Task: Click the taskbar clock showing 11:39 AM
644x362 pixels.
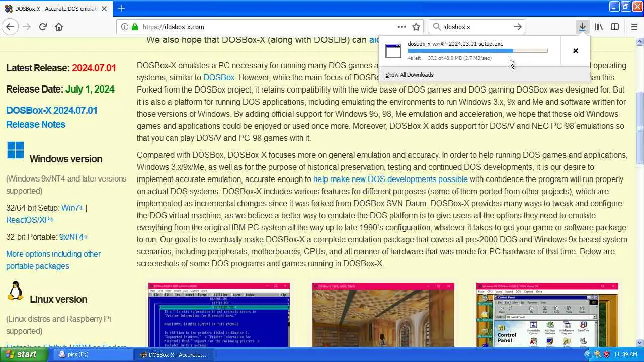Action: pos(625,354)
